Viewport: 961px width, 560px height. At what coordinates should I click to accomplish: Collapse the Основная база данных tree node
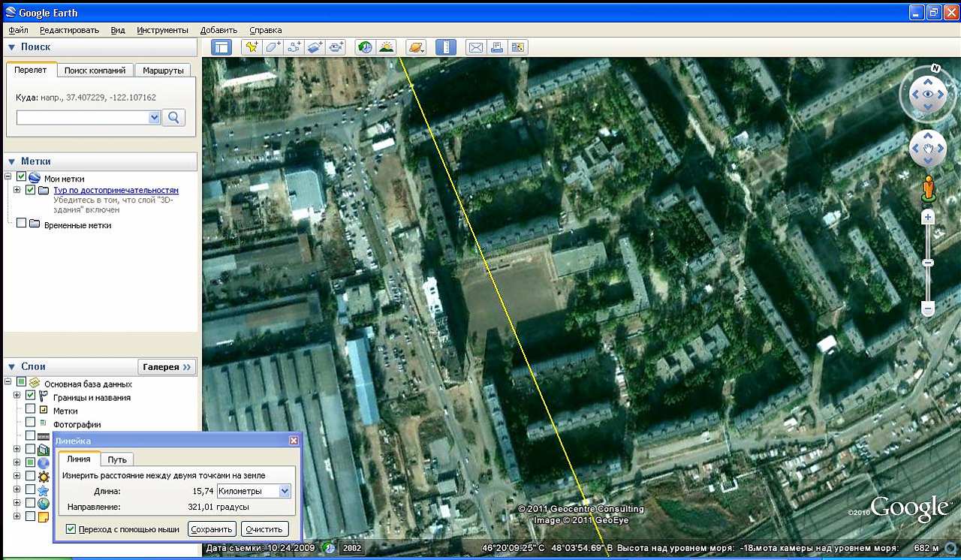[x=8, y=383]
